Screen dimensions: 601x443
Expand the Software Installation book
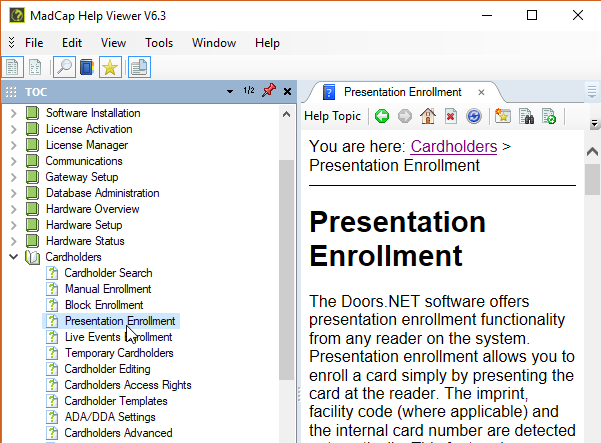(13, 113)
